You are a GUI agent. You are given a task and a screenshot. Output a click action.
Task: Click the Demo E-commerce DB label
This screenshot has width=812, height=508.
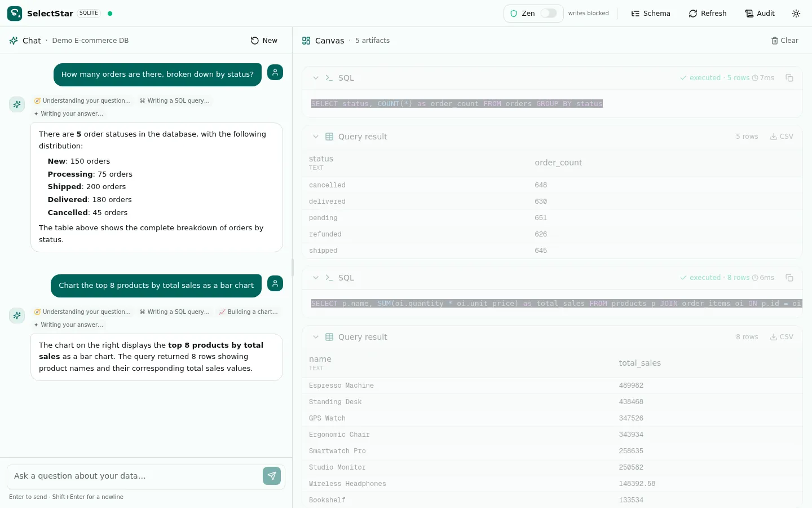tap(90, 41)
